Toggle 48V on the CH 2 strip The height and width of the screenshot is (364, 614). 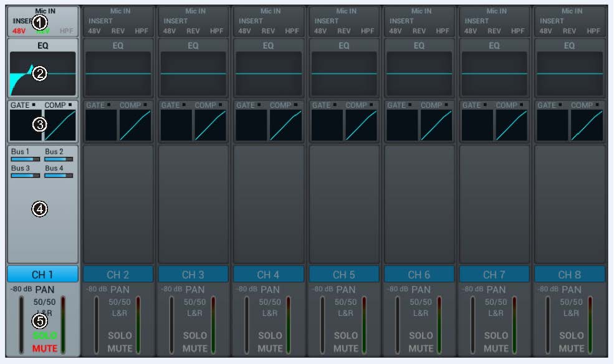pyautogui.click(x=94, y=31)
